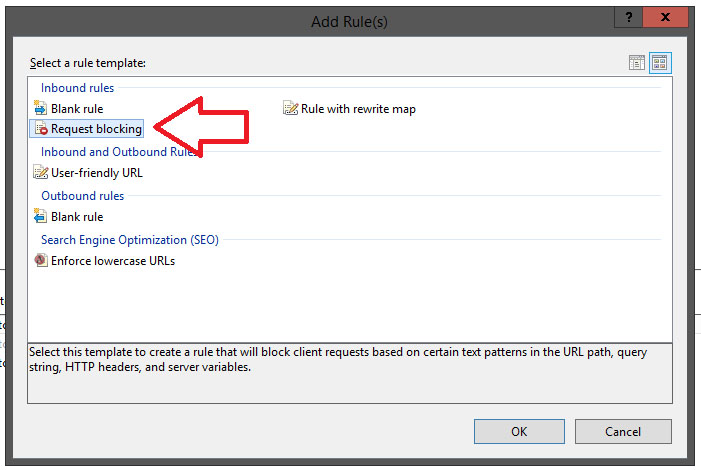Confirm with the OK button
The width and height of the screenshot is (701, 470).
point(519,432)
